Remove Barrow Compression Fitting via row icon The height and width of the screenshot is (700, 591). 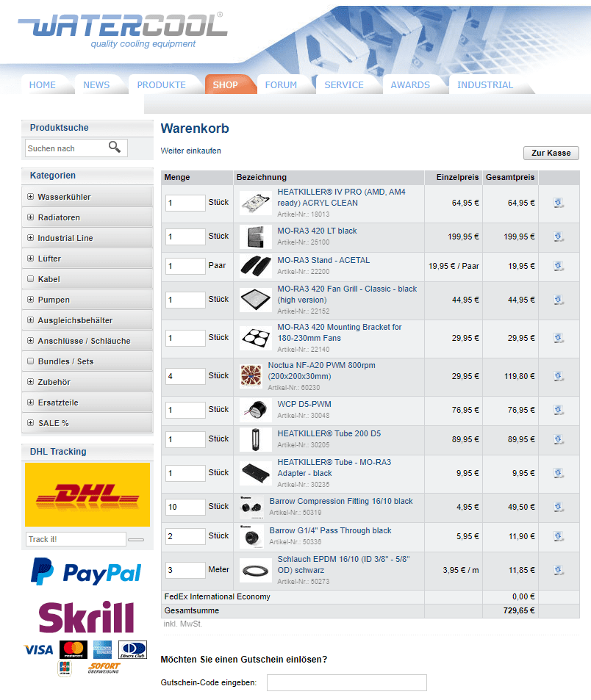559,507
